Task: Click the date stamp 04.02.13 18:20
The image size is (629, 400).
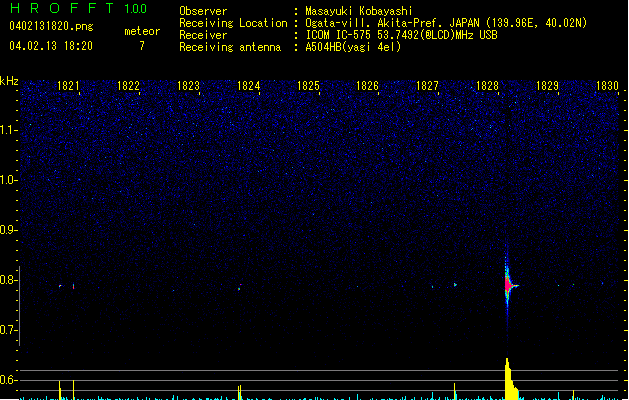Action: 51,46
